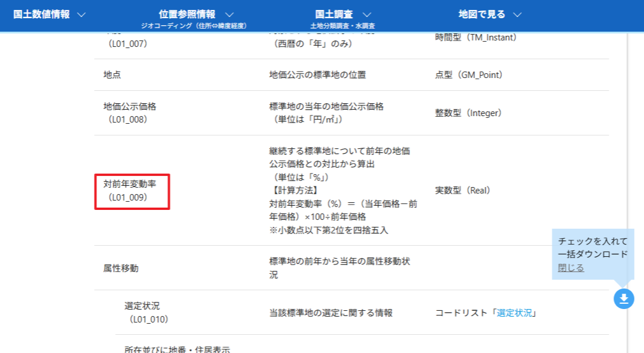This screenshot has width=644, height=353.
Task: Click the 点型 (GM_Point) type text
Action: (x=468, y=75)
